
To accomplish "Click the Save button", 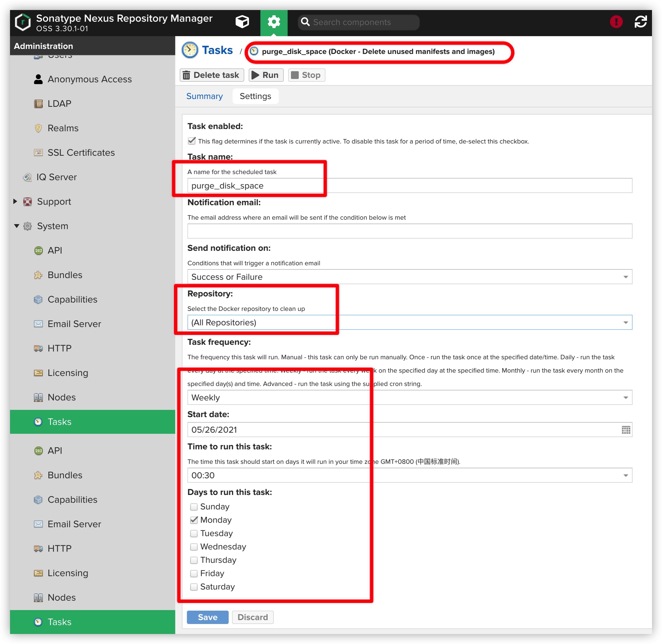I will coord(207,617).
